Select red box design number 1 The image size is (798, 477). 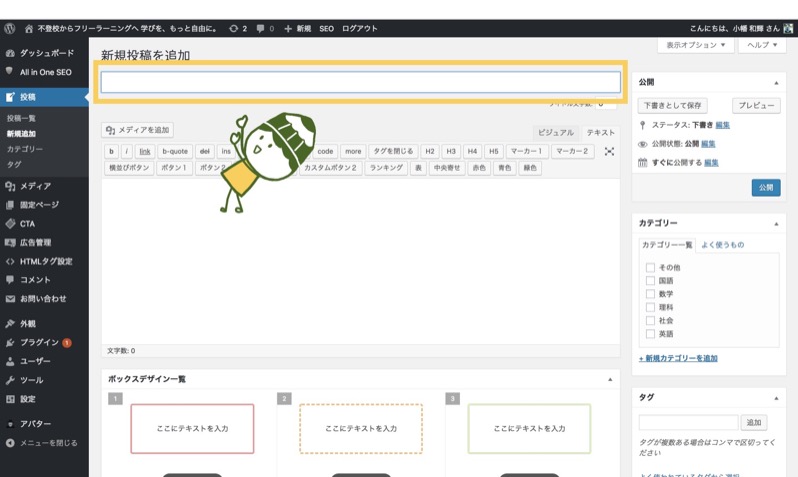(x=192, y=429)
